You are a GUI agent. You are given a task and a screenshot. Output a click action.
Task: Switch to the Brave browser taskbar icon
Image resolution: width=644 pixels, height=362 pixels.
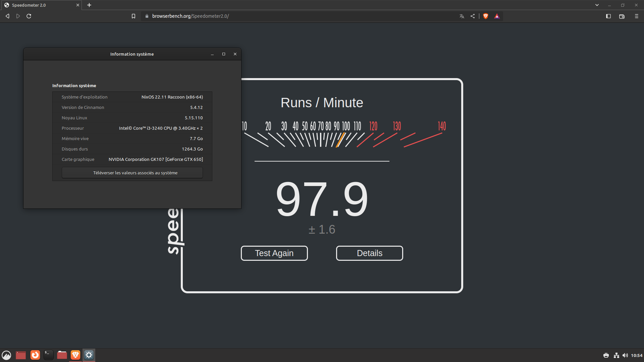[x=75, y=355]
